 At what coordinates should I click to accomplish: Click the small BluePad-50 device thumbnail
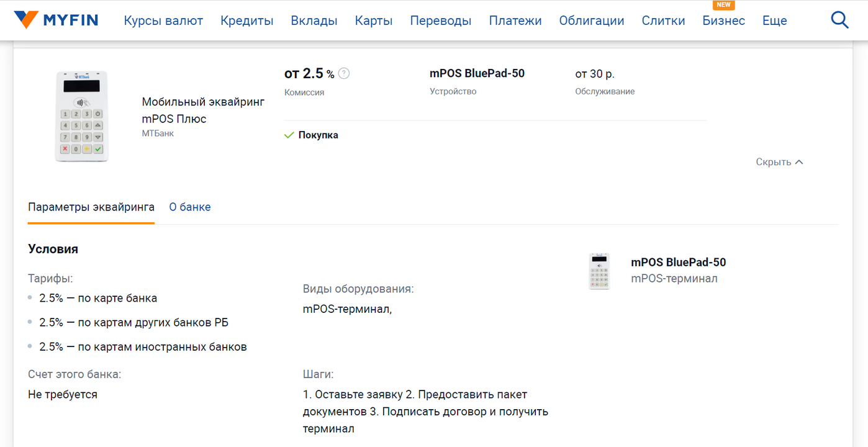click(x=599, y=271)
